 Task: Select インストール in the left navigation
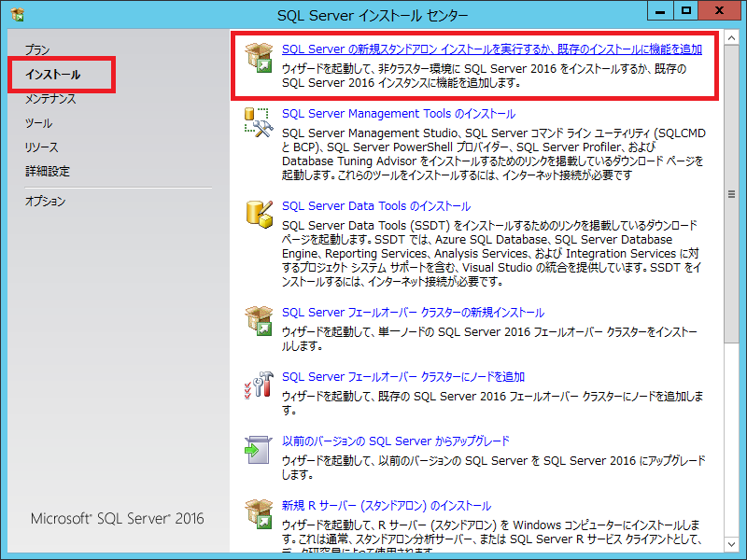coord(52,75)
